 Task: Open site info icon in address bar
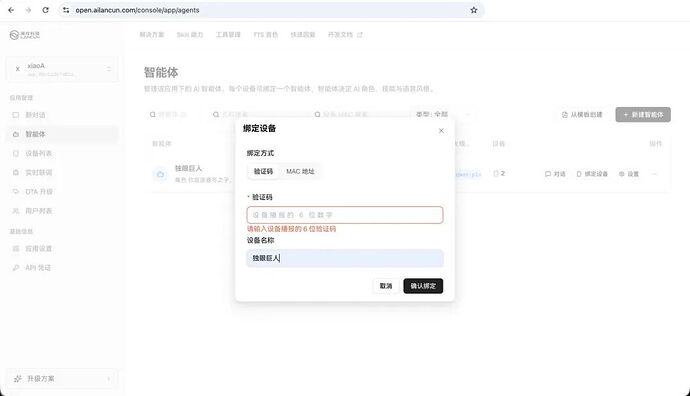[x=66, y=10]
